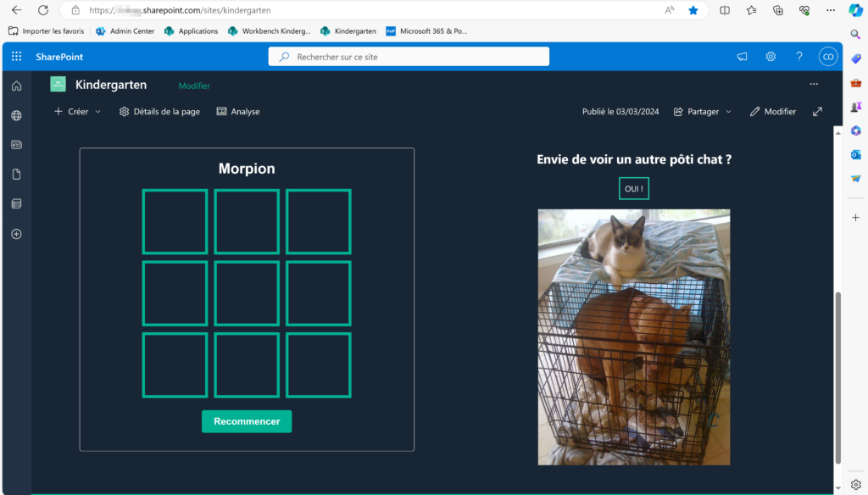The image size is (868, 495).
Task: Click the Recommencer button
Action: point(247,421)
